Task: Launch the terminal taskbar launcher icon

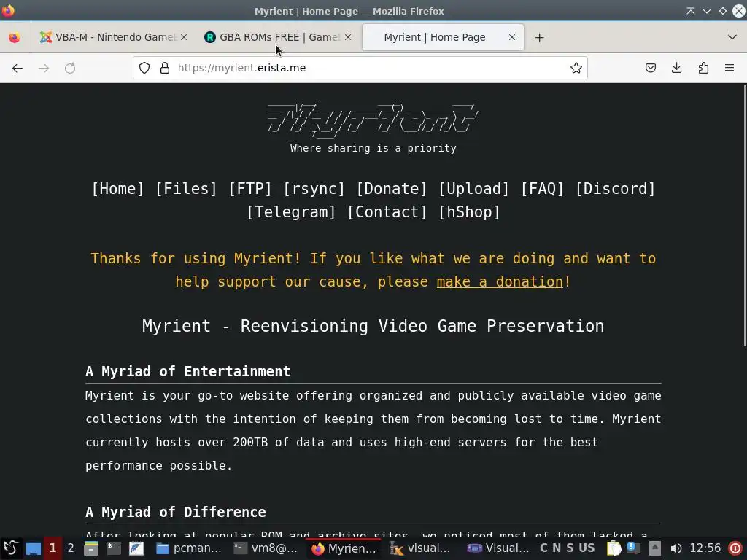Action: tap(113, 548)
